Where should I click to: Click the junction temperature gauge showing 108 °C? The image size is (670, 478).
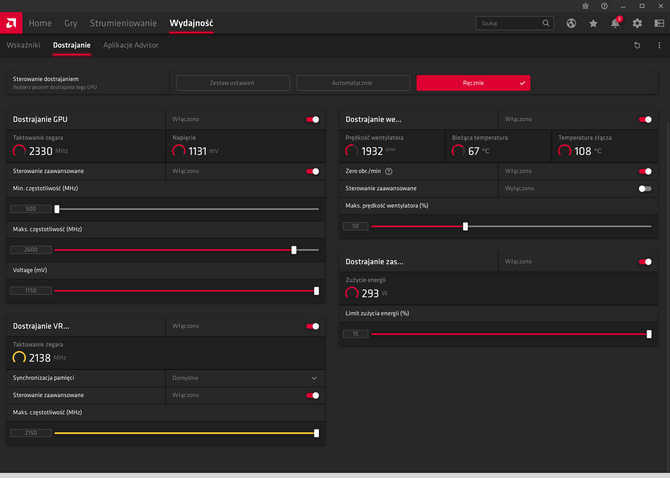[564, 151]
